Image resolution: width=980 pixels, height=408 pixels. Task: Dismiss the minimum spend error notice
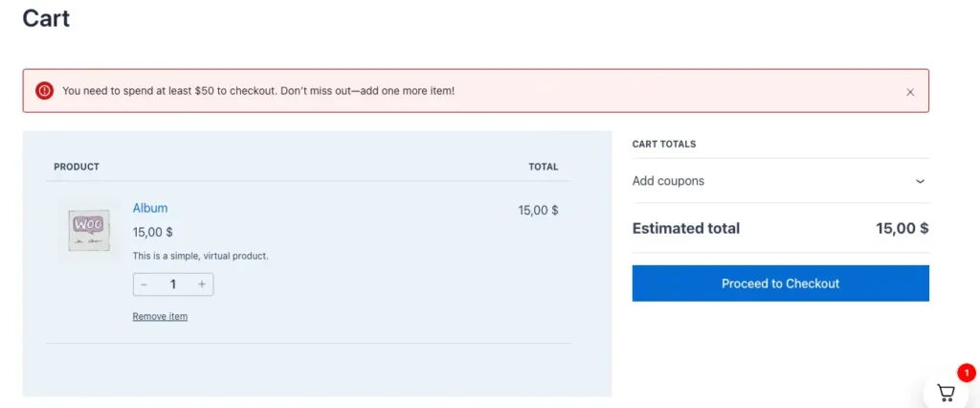pyautogui.click(x=910, y=92)
